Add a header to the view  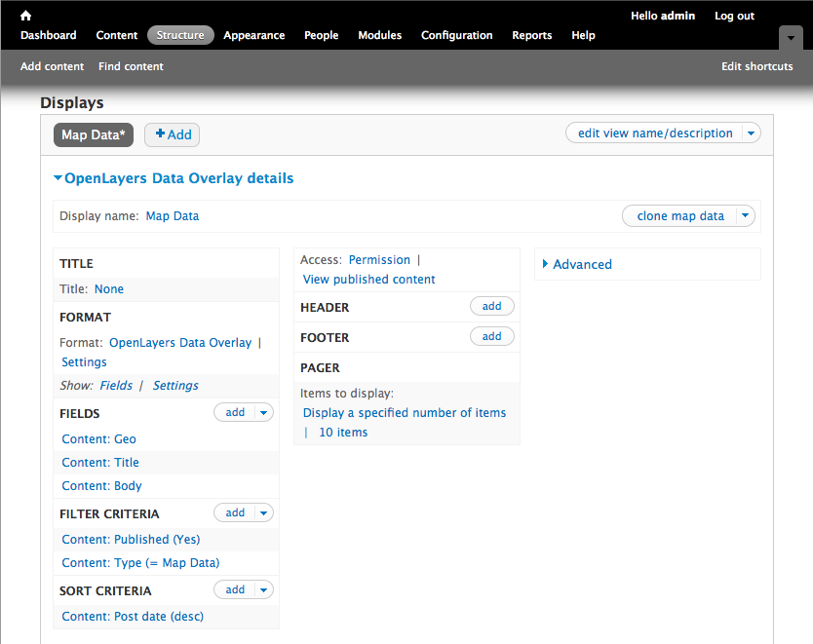(491, 307)
